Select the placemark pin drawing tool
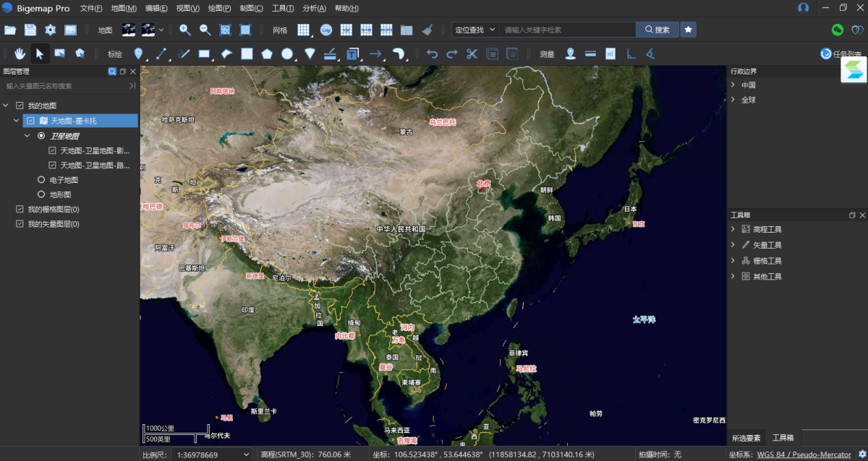The height and width of the screenshot is (461, 868). [x=139, y=53]
